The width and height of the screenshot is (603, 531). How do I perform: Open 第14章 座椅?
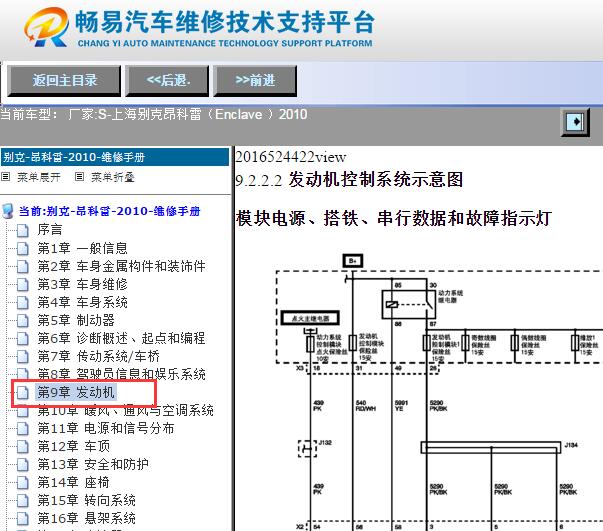click(73, 483)
